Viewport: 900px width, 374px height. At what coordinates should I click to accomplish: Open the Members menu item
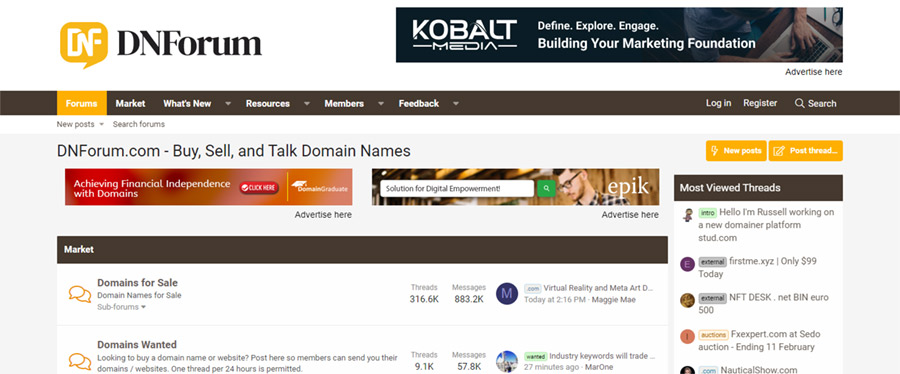coord(344,103)
